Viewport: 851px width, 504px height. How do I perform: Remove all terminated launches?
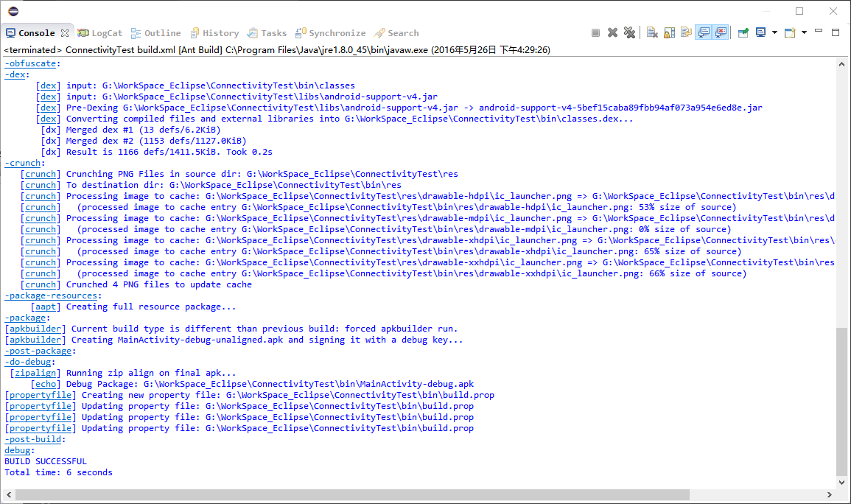[629, 32]
